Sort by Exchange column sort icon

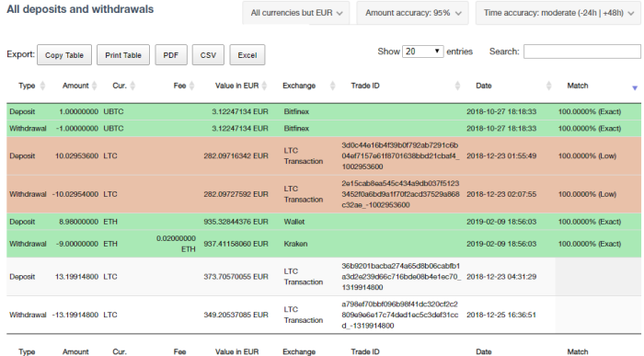tap(333, 86)
